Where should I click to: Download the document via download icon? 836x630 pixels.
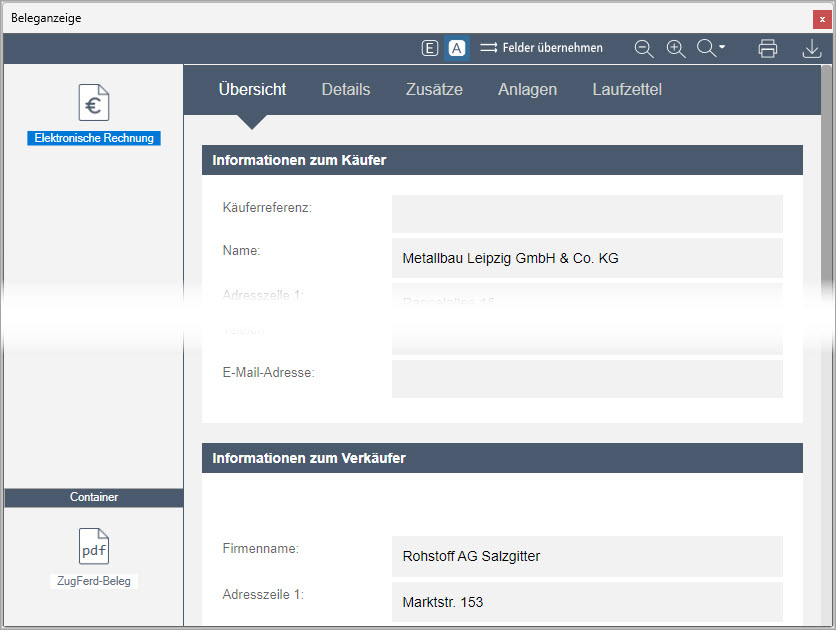coord(811,49)
